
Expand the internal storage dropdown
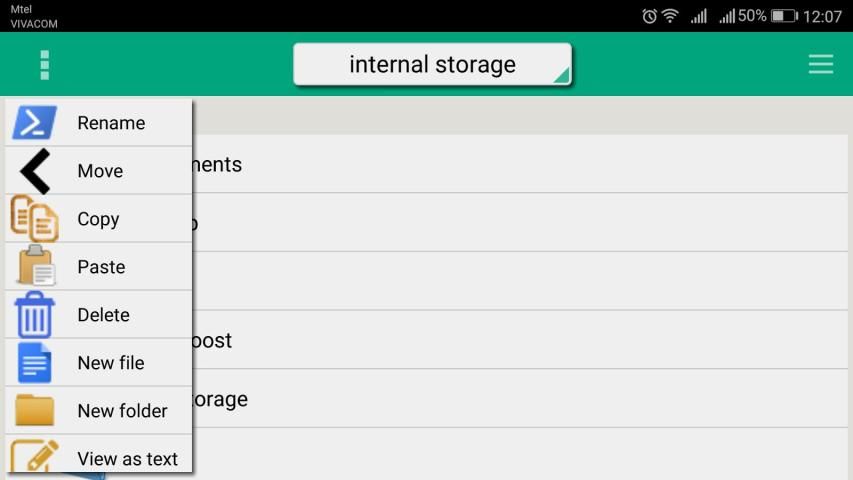pos(432,65)
